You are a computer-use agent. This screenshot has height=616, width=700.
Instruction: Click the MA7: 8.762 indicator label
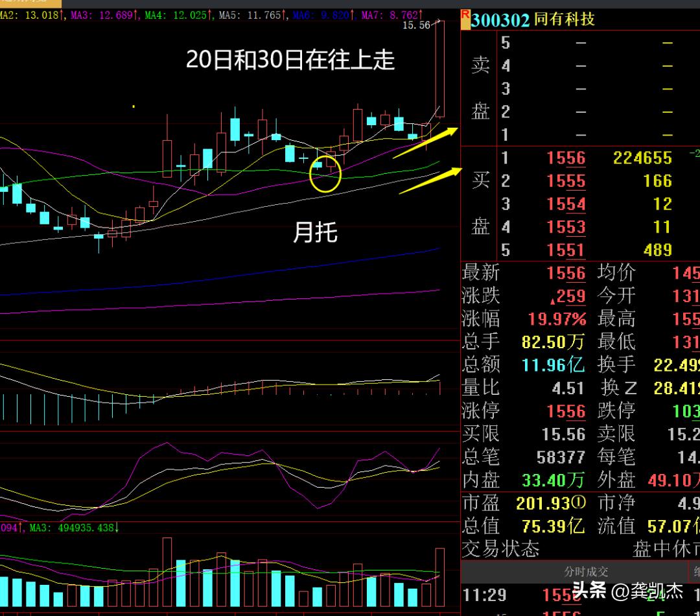pos(391,15)
